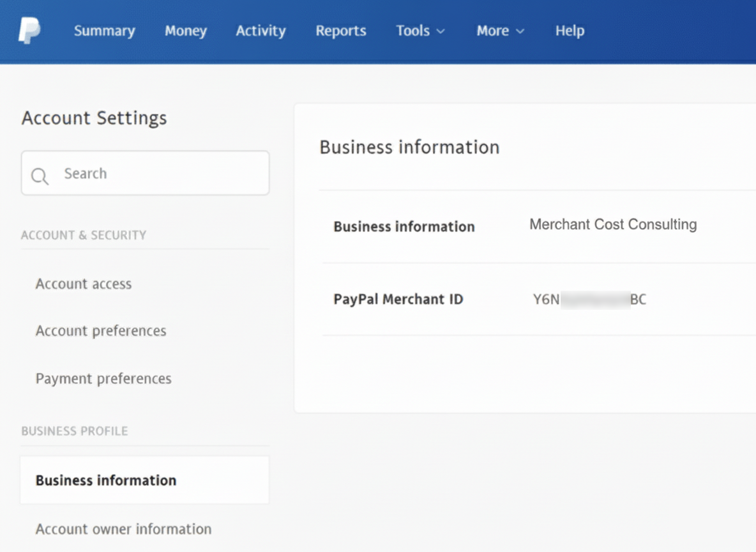Click the BUSINESS PROFILE section header

coord(74,431)
